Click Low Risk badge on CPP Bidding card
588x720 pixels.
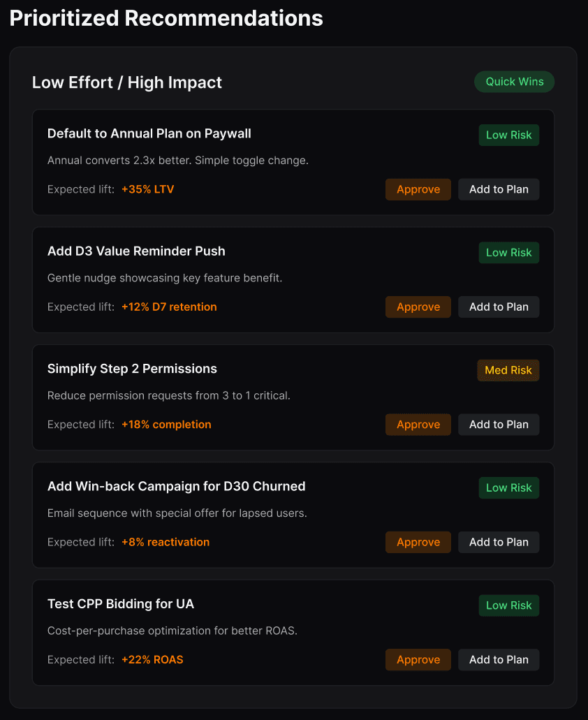pos(508,605)
